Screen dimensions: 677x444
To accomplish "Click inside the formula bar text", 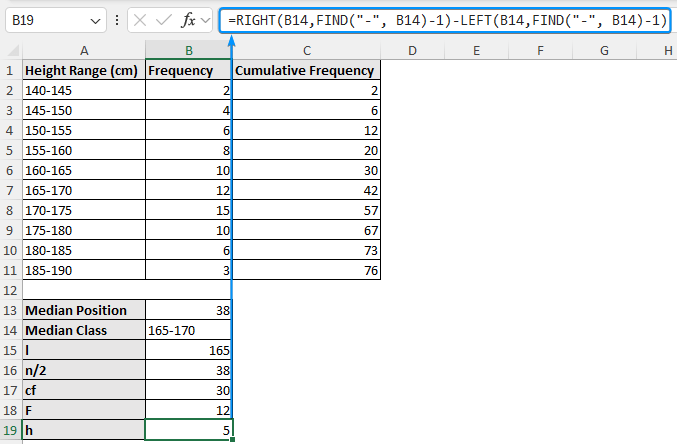I will 445,20.
